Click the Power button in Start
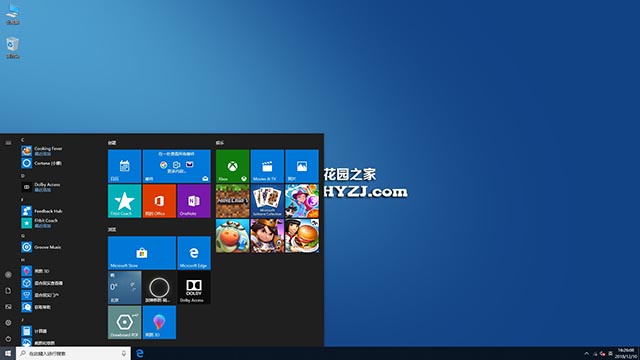The width and height of the screenshot is (640, 360). (8, 338)
